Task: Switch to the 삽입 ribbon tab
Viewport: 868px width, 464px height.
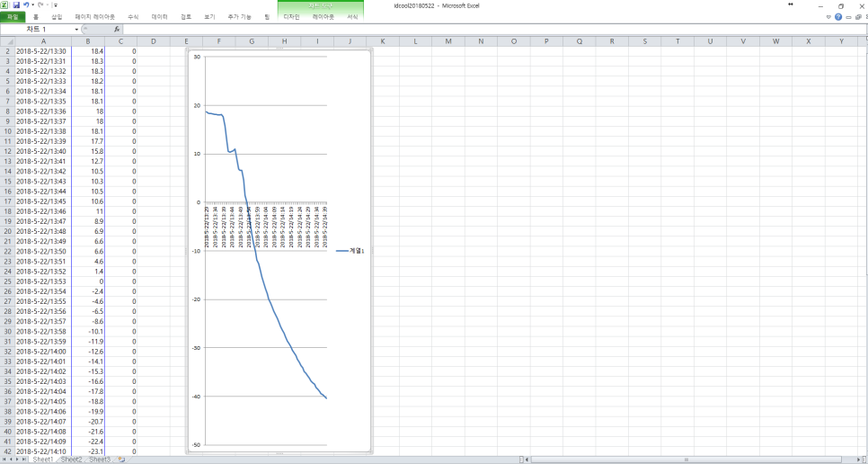Action: coord(57,17)
